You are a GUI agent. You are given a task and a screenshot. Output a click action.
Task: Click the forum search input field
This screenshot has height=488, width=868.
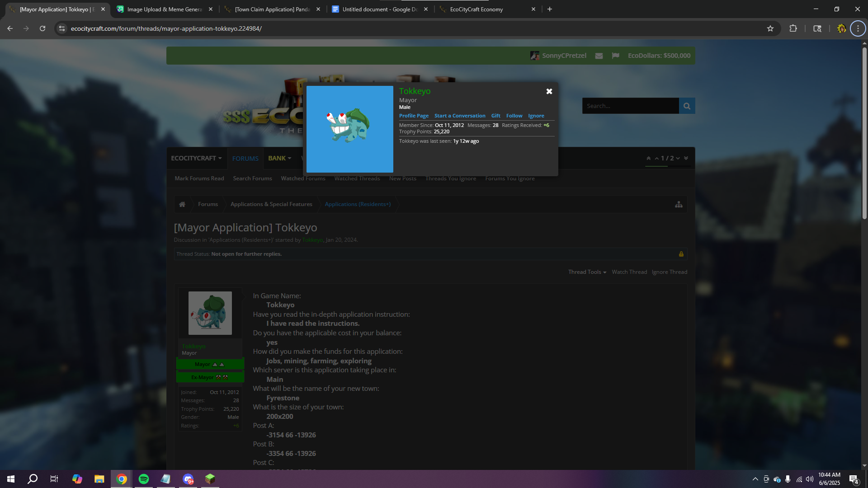[631, 106]
